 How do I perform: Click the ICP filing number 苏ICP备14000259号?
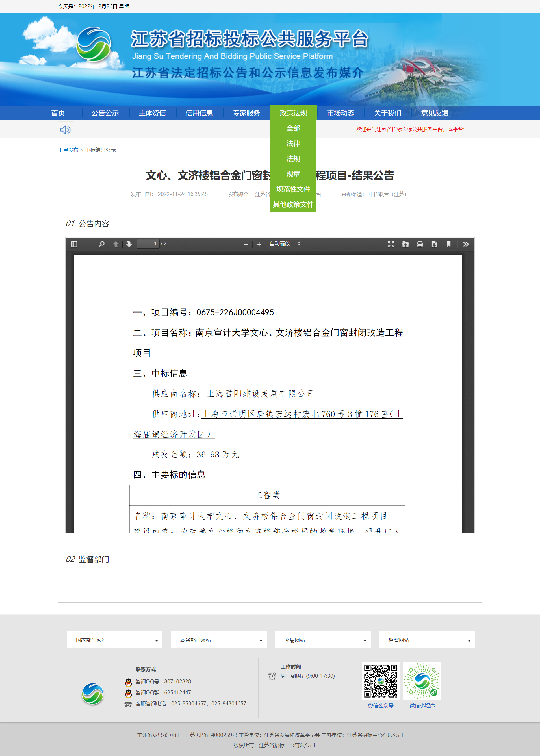click(x=213, y=735)
